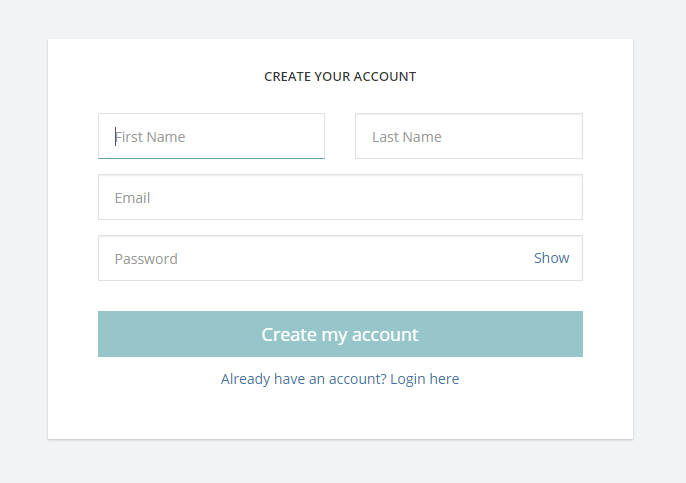
Task: Click the Show label in Password row
Action: coord(551,258)
